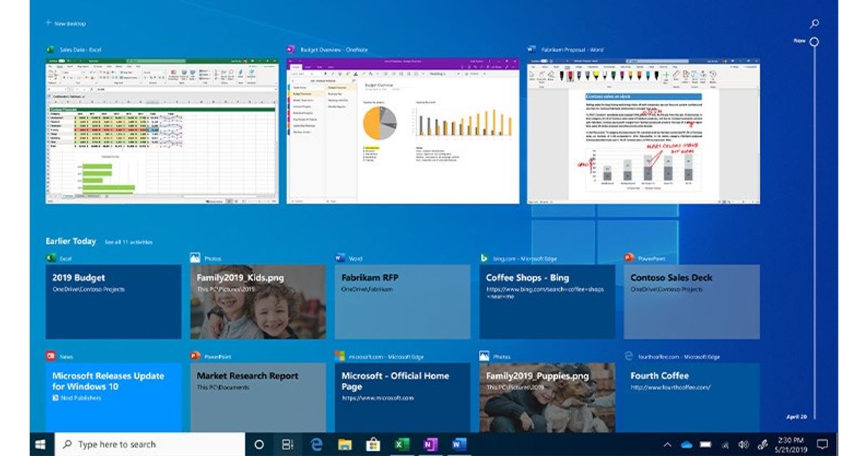The height and width of the screenshot is (456, 868).
Task: Open Microsoft Store from the taskbar
Action: [x=373, y=444]
